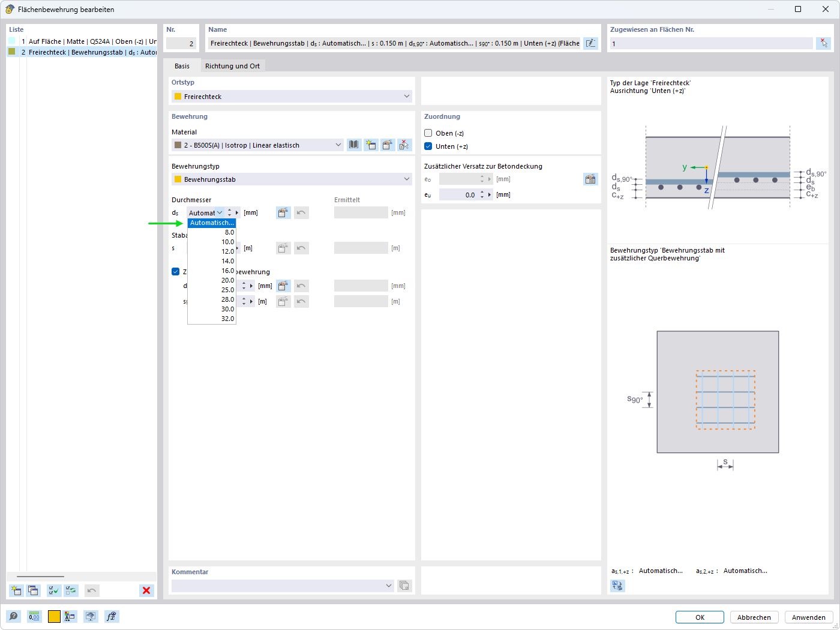Click the display properties icon with colored A
This screenshot has width=840, height=630.
(70, 616)
